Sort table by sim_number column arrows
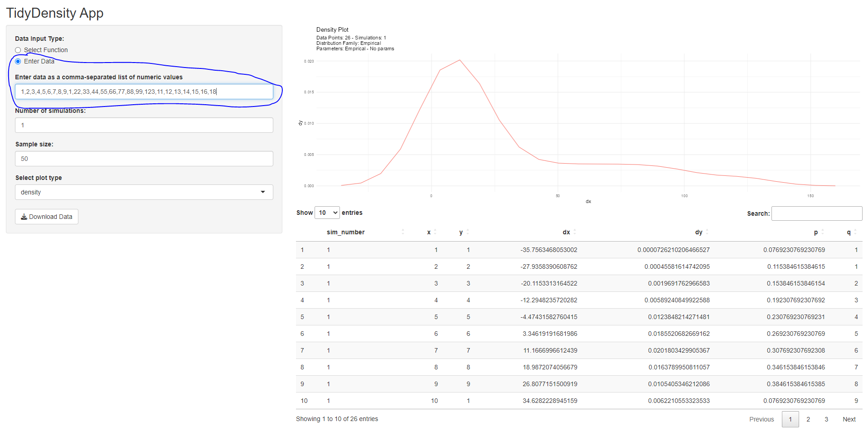This screenshot has height=436, width=868. pos(402,232)
